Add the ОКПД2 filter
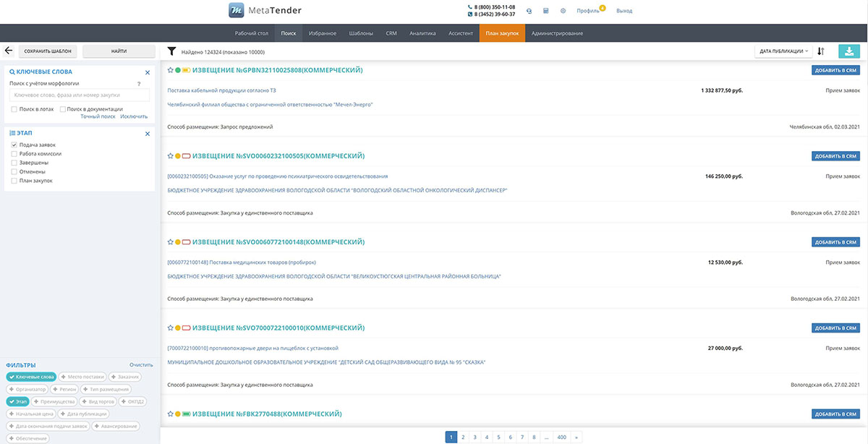 pyautogui.click(x=133, y=401)
